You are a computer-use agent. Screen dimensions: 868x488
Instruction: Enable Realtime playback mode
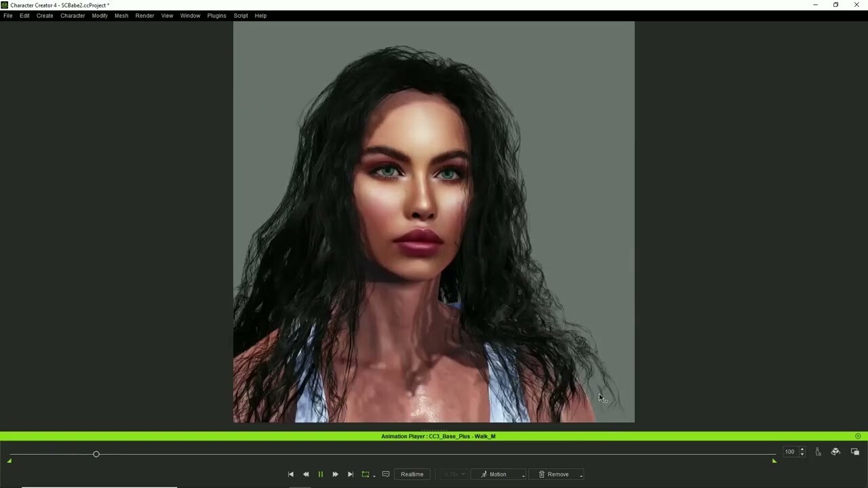[x=412, y=474]
